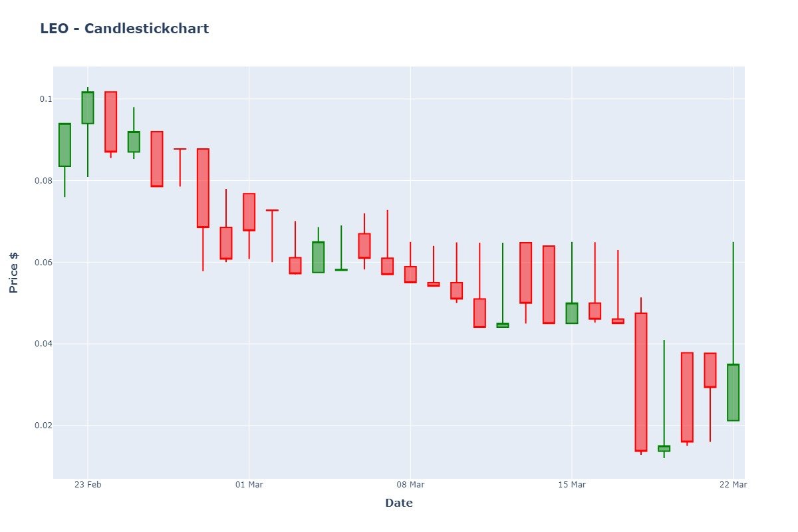
Task: Click the green candle on 15 Mar
Action: (572, 313)
